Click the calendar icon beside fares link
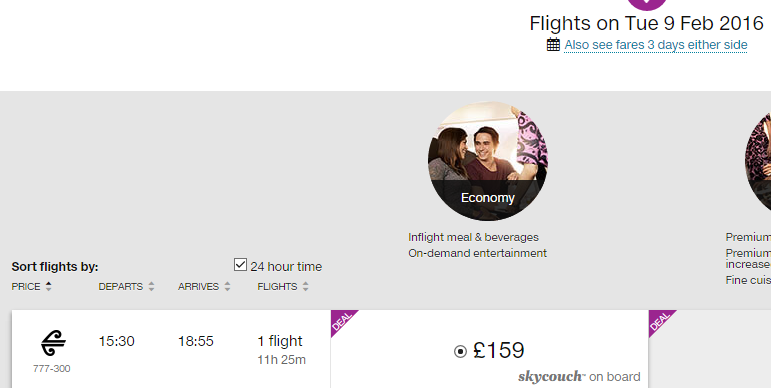Image resolution: width=771 pixels, height=388 pixels. pos(553,44)
